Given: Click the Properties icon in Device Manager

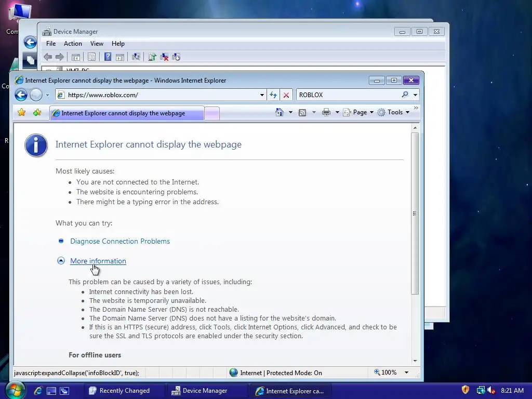Looking at the screenshot, I should click(x=91, y=57).
